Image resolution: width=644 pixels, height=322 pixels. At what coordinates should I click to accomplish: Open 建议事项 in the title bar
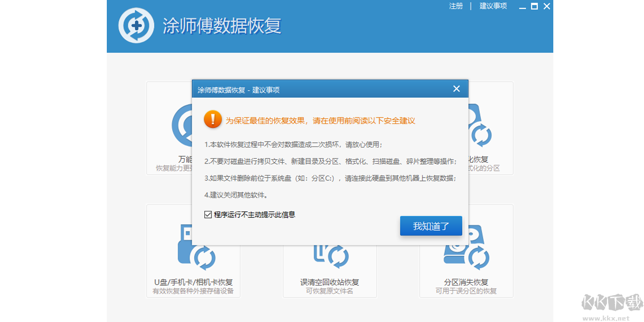click(x=493, y=6)
